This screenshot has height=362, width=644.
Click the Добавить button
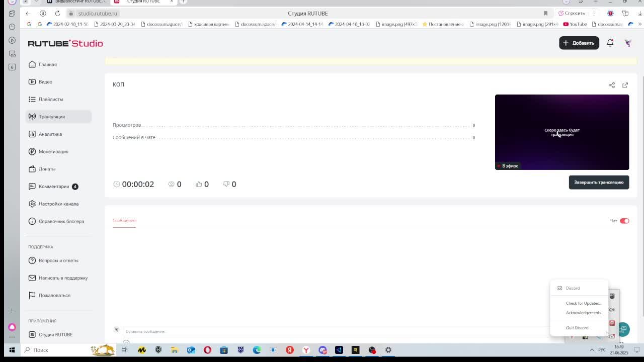click(x=579, y=43)
